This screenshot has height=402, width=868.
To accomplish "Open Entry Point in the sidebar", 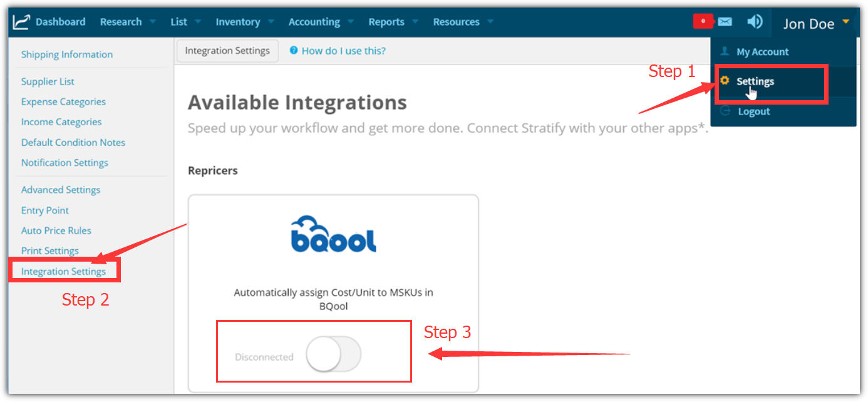I will coord(45,210).
